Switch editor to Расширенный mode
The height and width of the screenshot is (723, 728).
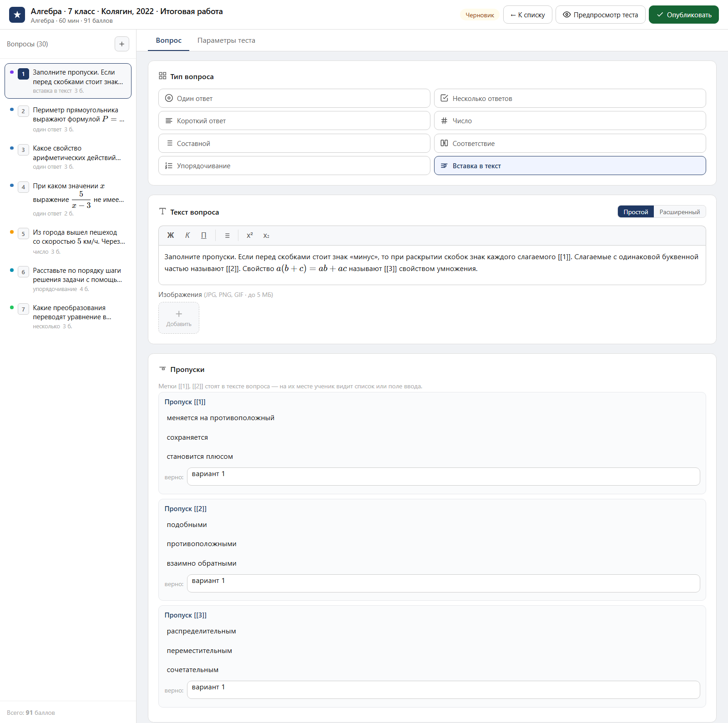pos(680,212)
